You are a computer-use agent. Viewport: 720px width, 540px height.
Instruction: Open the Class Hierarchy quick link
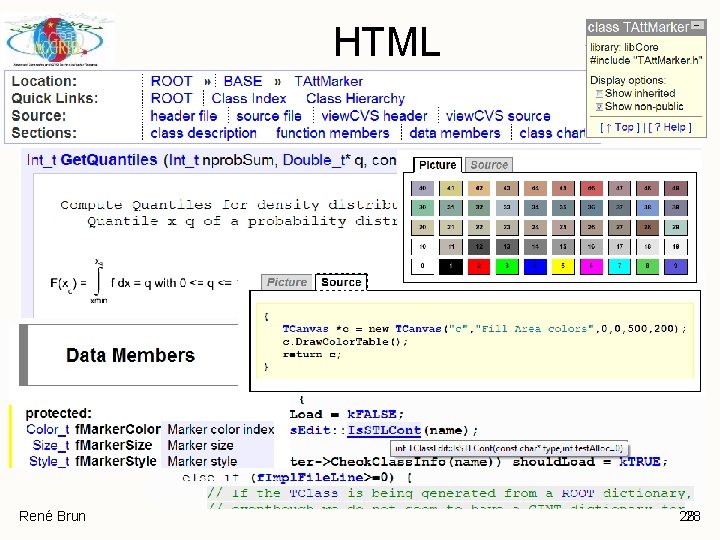coord(355,98)
